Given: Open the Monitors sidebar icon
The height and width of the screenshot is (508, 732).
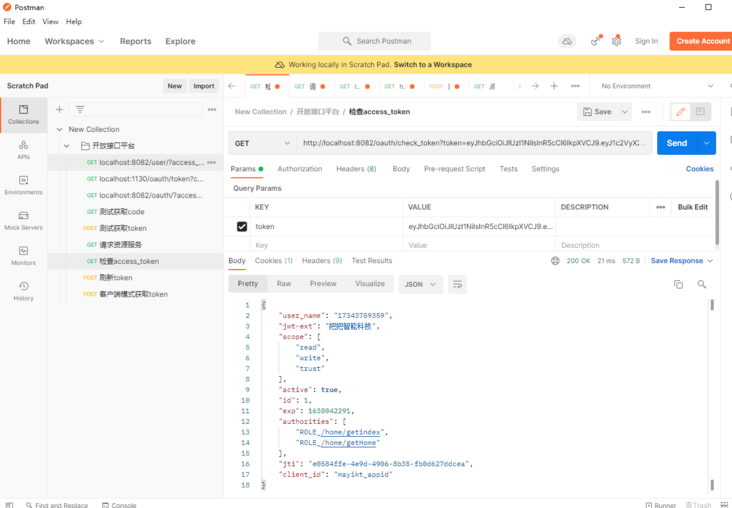Looking at the screenshot, I should point(23,255).
